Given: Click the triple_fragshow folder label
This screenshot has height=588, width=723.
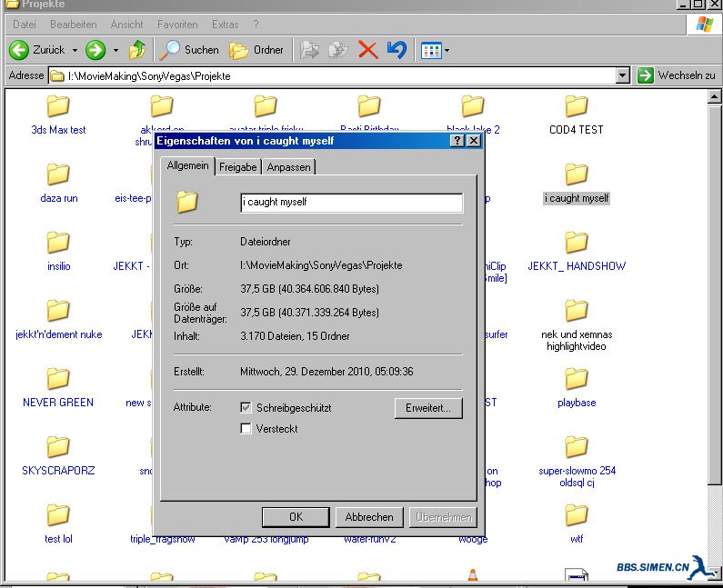Looking at the screenshot, I should (x=162, y=539).
